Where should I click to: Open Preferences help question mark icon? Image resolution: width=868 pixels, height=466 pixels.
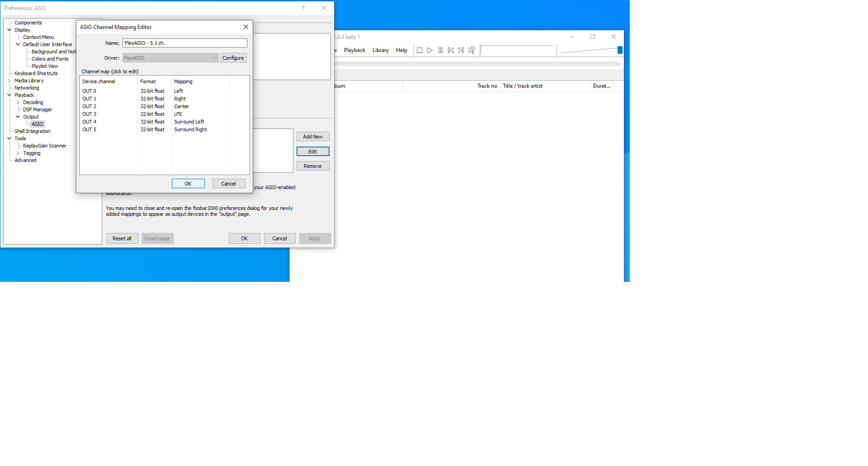pos(303,8)
